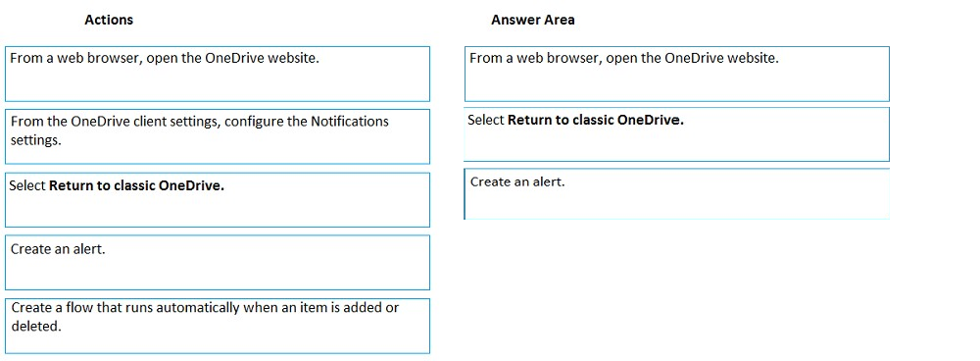Click the Notifications settings action box
Screen dimensions: 980x361
218,137
